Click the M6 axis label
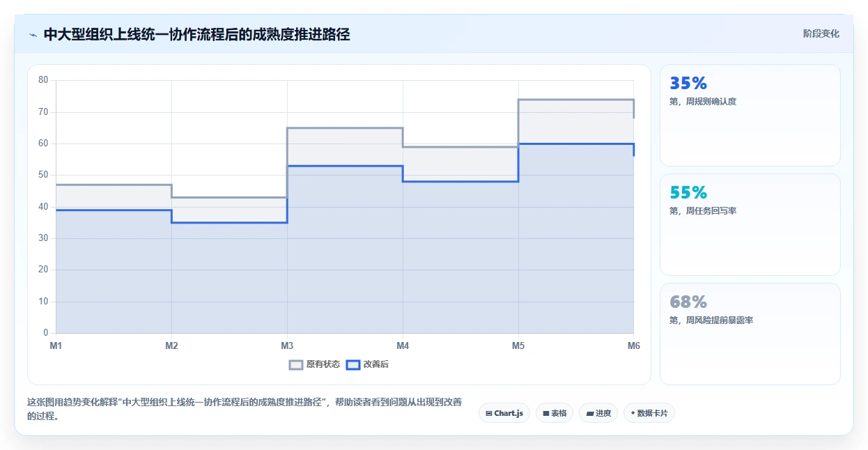Screen dimensions: 868x450 [x=633, y=346]
